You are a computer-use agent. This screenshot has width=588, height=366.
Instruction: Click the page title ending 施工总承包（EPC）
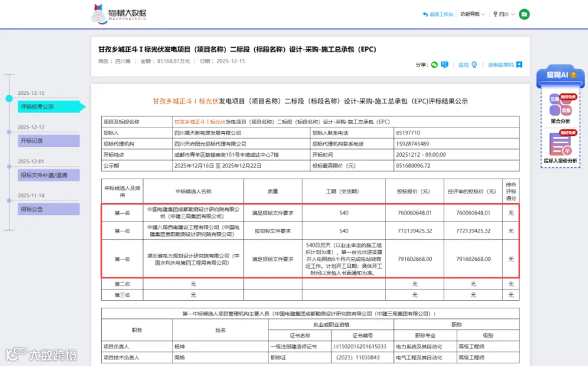point(237,50)
